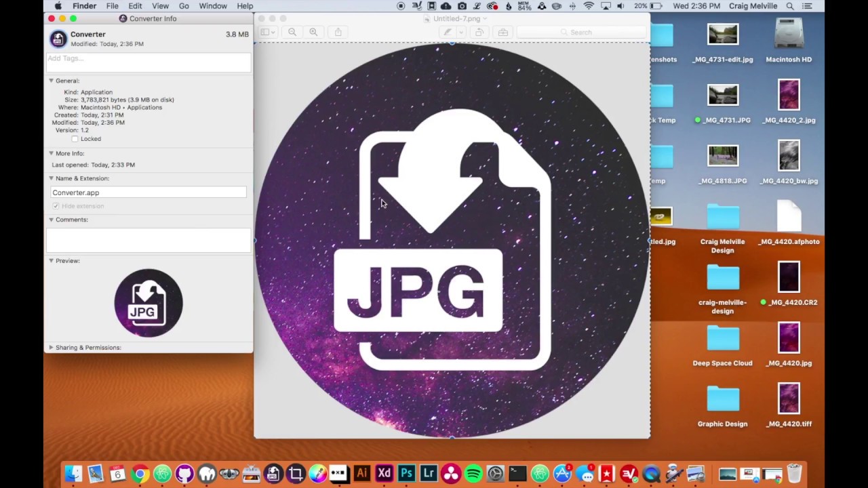Open the crop tool app in the dock

296,473
